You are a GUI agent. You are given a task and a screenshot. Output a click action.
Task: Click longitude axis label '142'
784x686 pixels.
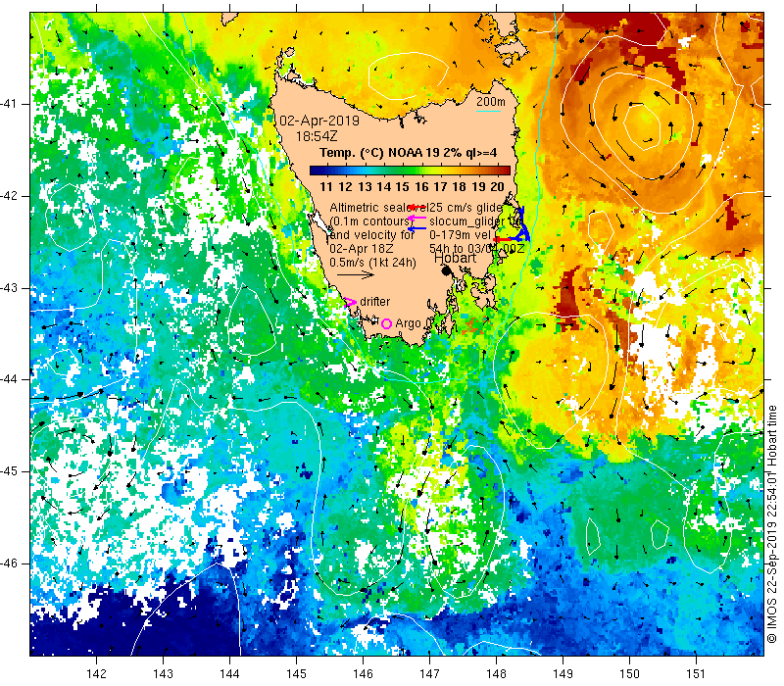96,673
